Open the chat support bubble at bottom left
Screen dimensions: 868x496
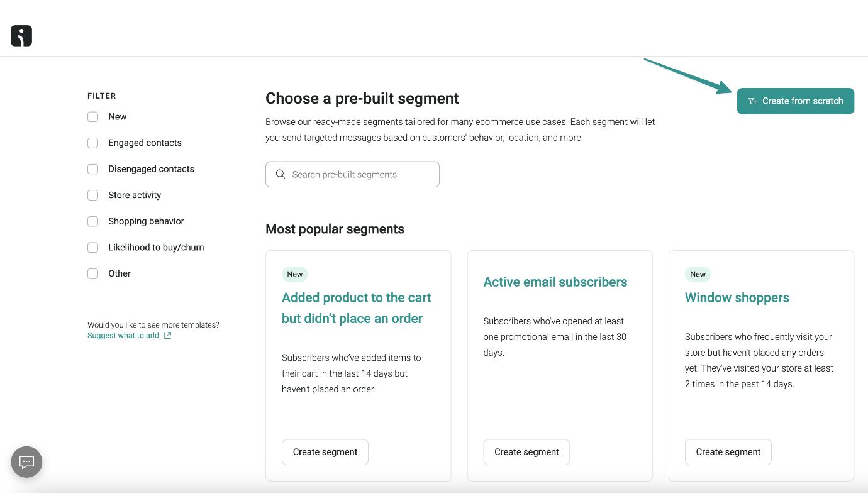(26, 462)
